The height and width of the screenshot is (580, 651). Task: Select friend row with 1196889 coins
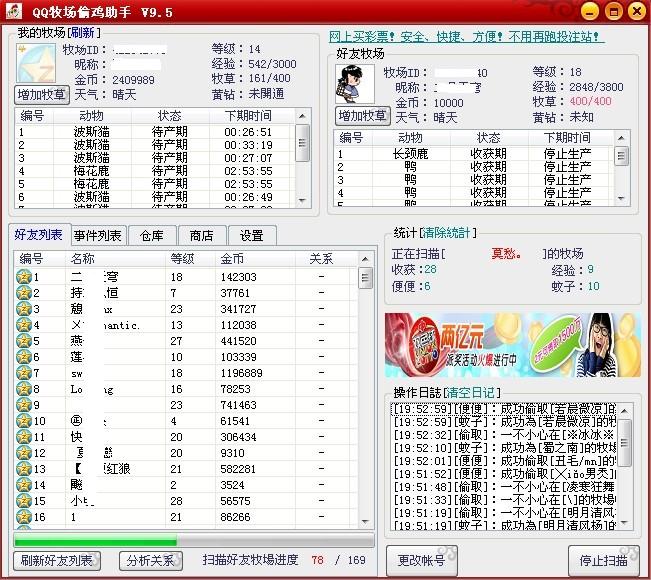[x=186, y=373]
